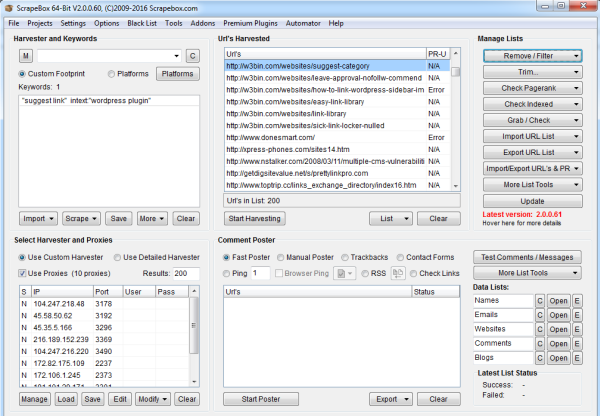Screen dimensions: 600x416
Task: Open the Addons menu
Action: pyautogui.click(x=202, y=23)
